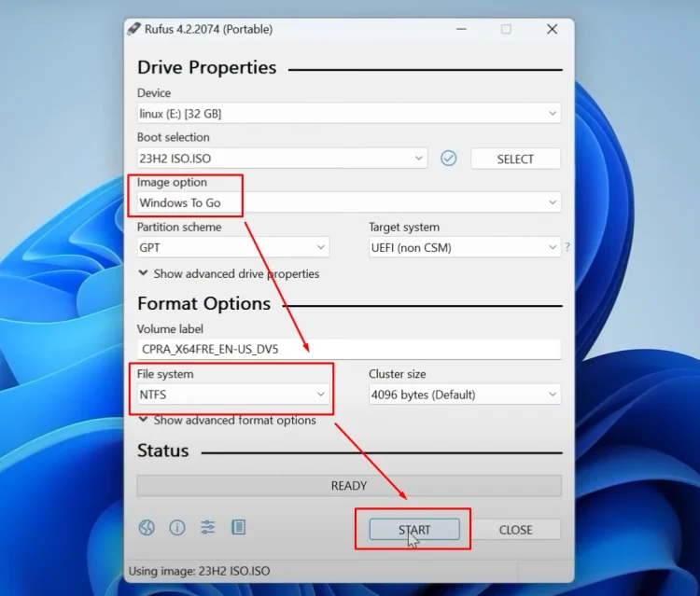Click the ISO checksum checkmark icon
The width and height of the screenshot is (700, 596).
click(449, 159)
